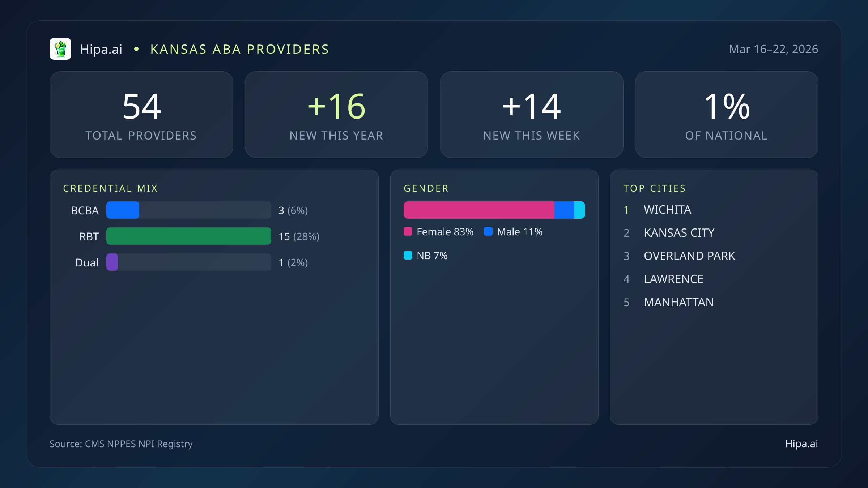Viewport: 868px width, 488px height.
Task: Select Wichita from the Top Cities list
Action: click(x=667, y=210)
